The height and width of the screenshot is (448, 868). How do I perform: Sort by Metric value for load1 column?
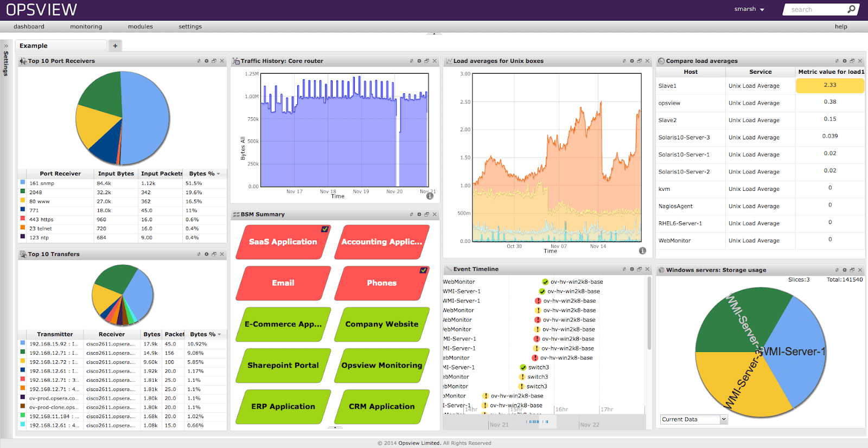(x=831, y=72)
